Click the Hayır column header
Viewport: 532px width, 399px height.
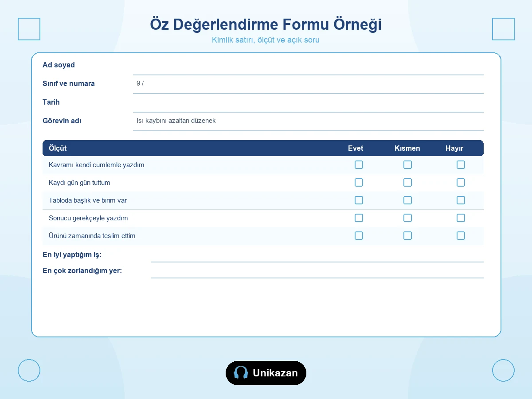click(x=454, y=148)
